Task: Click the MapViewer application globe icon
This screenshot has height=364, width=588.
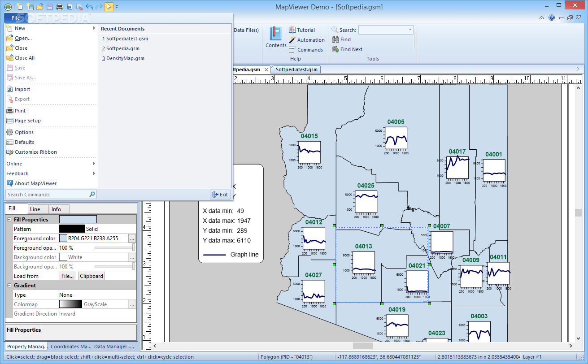Action: [x=7, y=6]
